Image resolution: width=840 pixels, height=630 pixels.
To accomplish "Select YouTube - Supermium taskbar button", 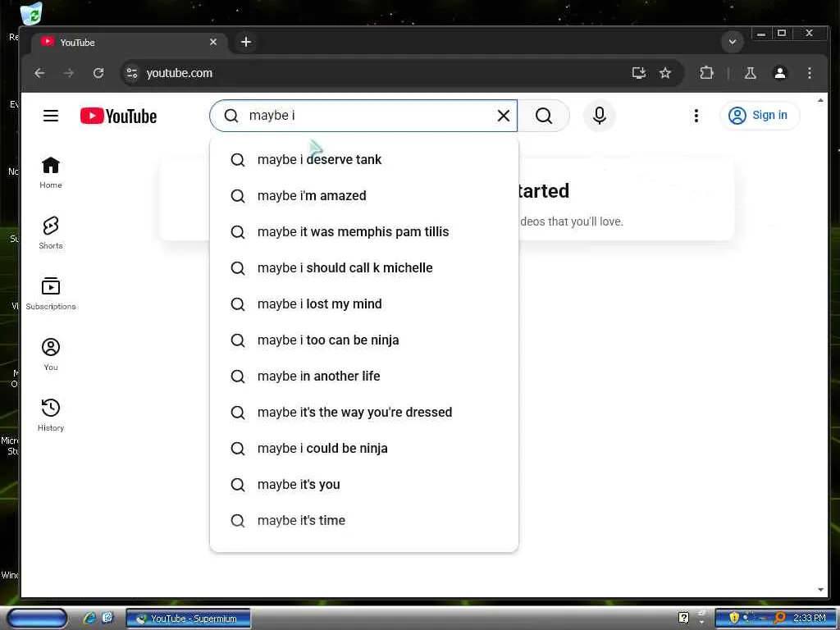I will (188, 619).
